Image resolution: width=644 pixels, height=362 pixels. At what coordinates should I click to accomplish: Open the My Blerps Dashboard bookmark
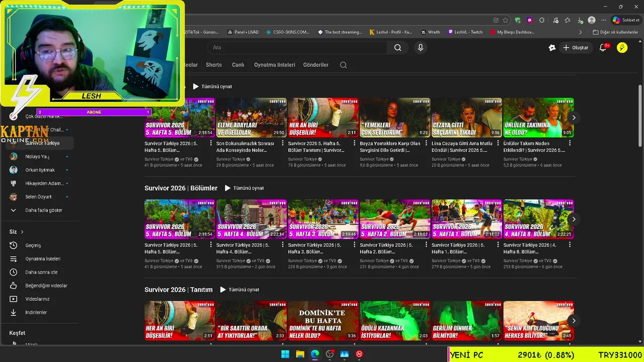(x=512, y=32)
